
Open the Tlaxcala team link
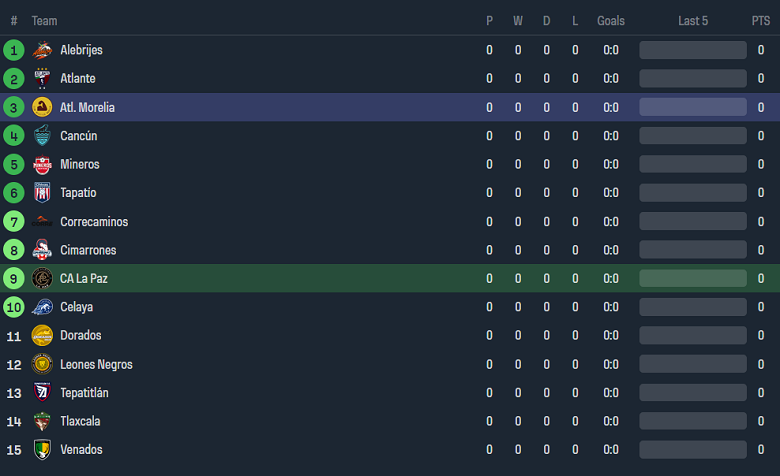tap(80, 421)
